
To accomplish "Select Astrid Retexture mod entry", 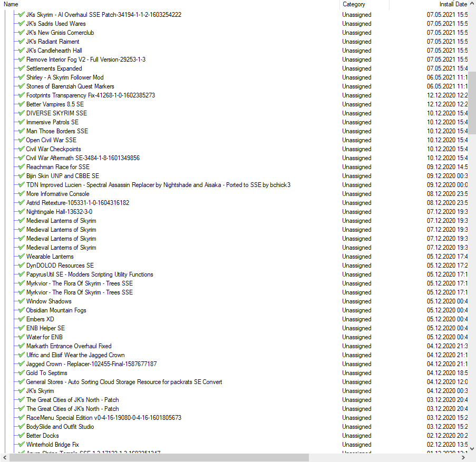I will click(x=77, y=203).
